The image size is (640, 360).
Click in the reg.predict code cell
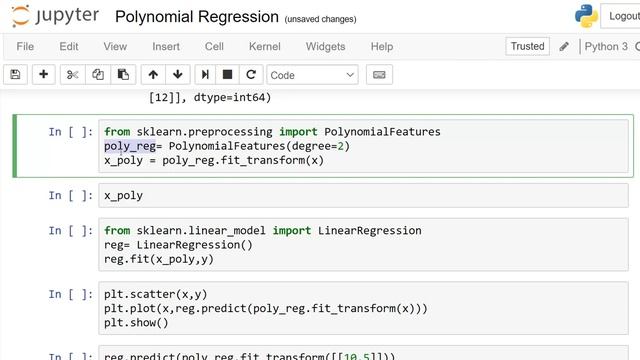(x=363, y=354)
